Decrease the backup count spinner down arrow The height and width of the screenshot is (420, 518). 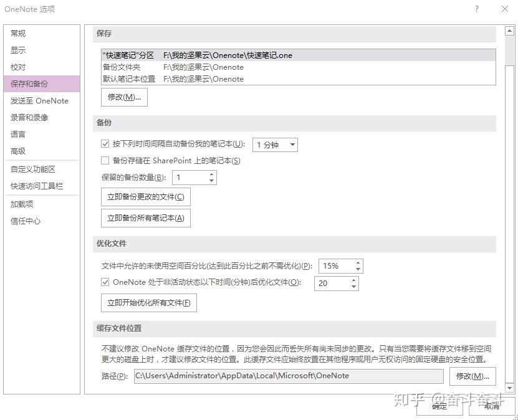click(211, 181)
